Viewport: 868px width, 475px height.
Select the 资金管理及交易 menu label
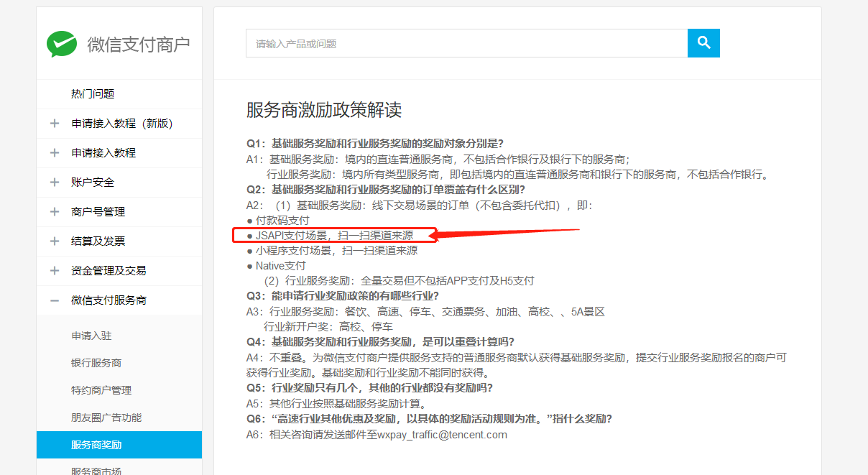pyautogui.click(x=108, y=271)
